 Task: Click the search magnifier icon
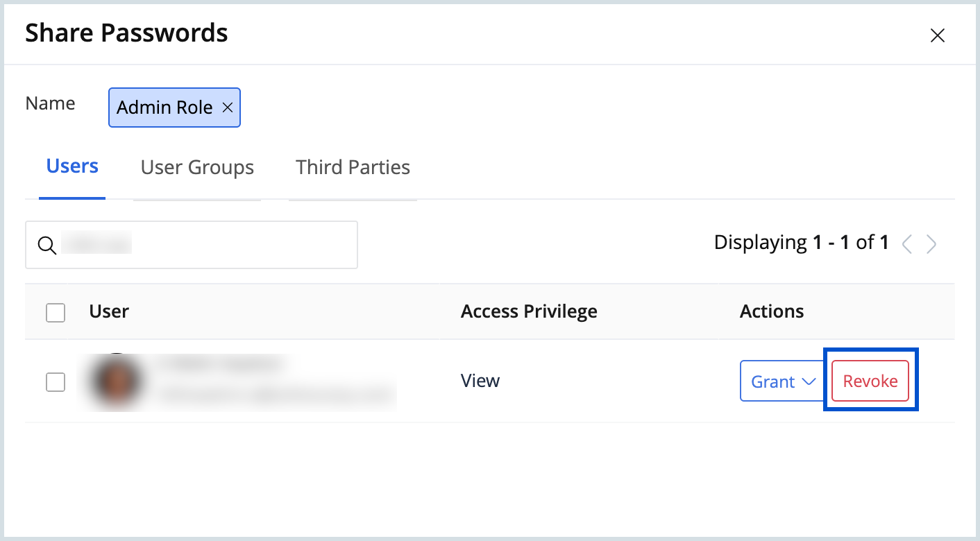click(47, 245)
